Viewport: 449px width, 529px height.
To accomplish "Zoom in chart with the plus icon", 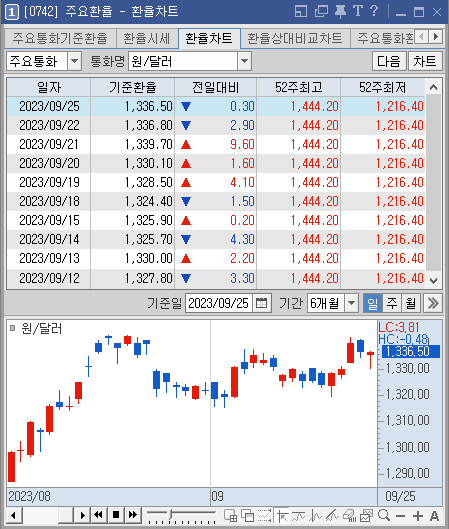I will click(418, 516).
